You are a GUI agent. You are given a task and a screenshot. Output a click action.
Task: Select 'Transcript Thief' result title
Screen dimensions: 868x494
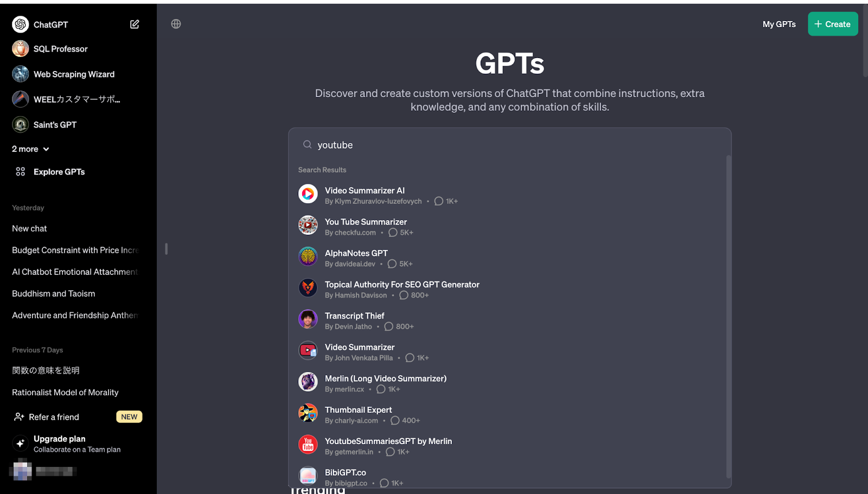coord(354,316)
